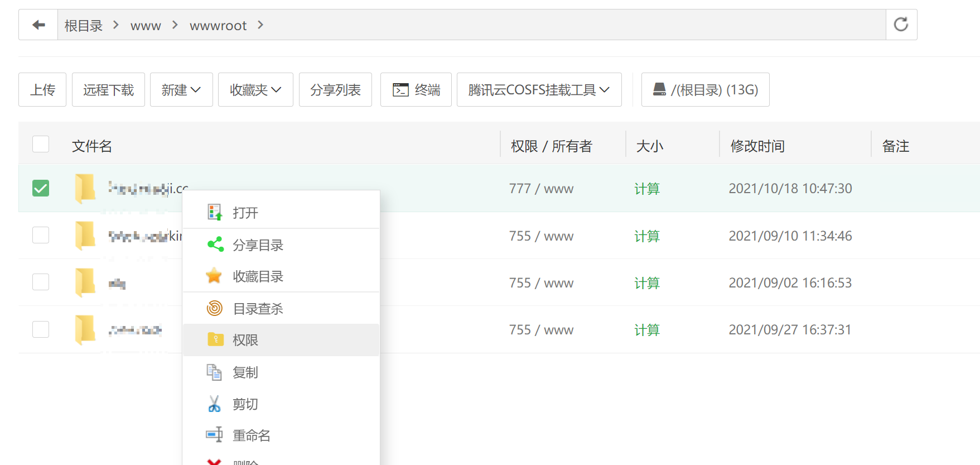Image resolution: width=980 pixels, height=465 pixels.
Task: Click the path address bar field
Action: pyautogui.click(x=471, y=25)
